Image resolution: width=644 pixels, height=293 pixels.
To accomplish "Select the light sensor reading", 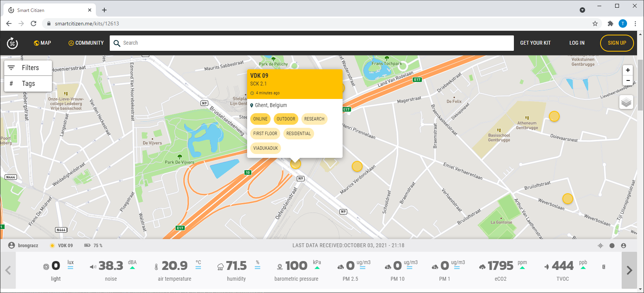I will pos(58,271).
